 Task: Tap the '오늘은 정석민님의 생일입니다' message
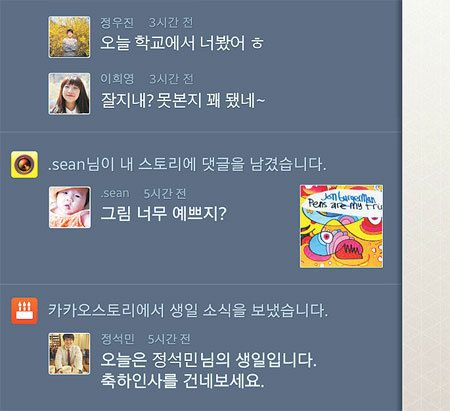tap(208, 360)
